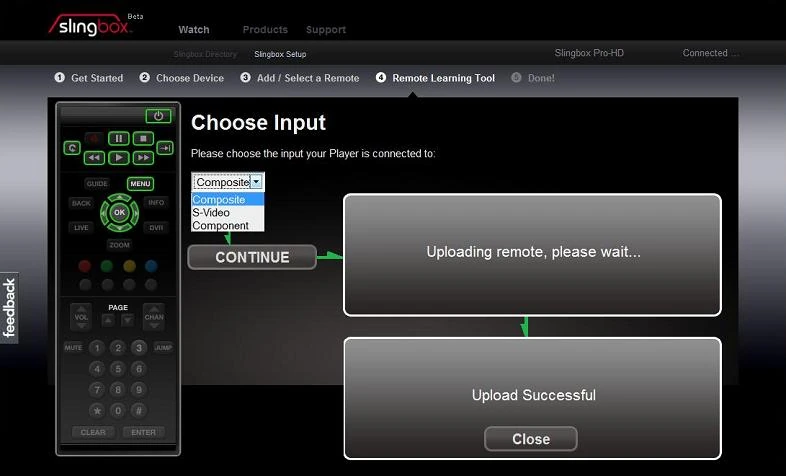Click the instant replay button on the remote
Screen dimensions: 786x476
point(72,148)
